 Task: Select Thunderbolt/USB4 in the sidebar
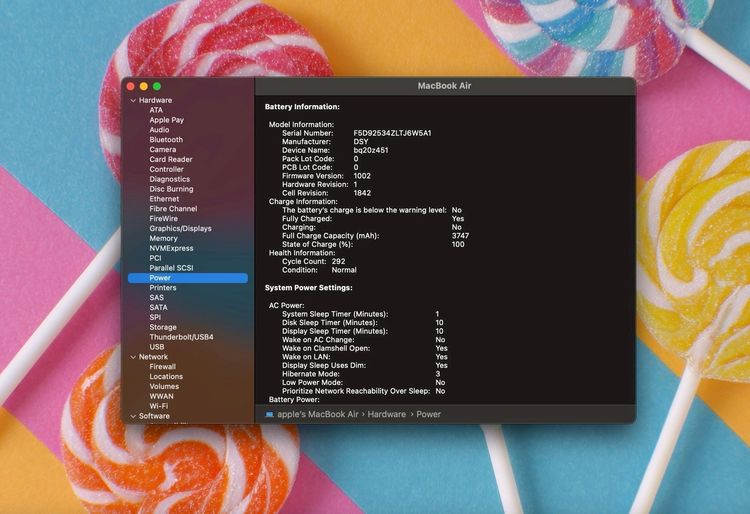[x=181, y=337]
